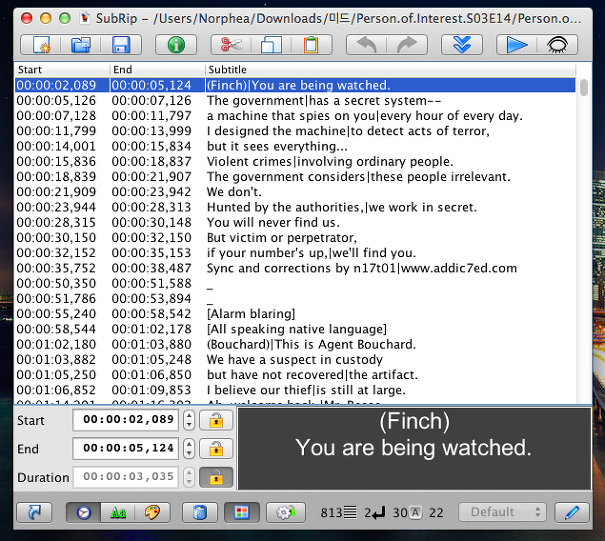The image size is (605, 541).
Task: Select row "but it sees everything..."
Action: (x=295, y=146)
